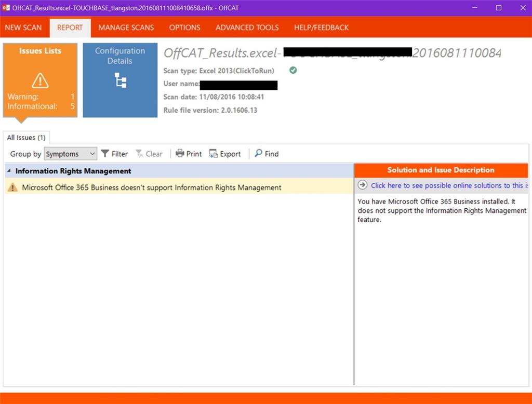
Task: Click the warning icon on the Office 365 issue row
Action: 12,187
